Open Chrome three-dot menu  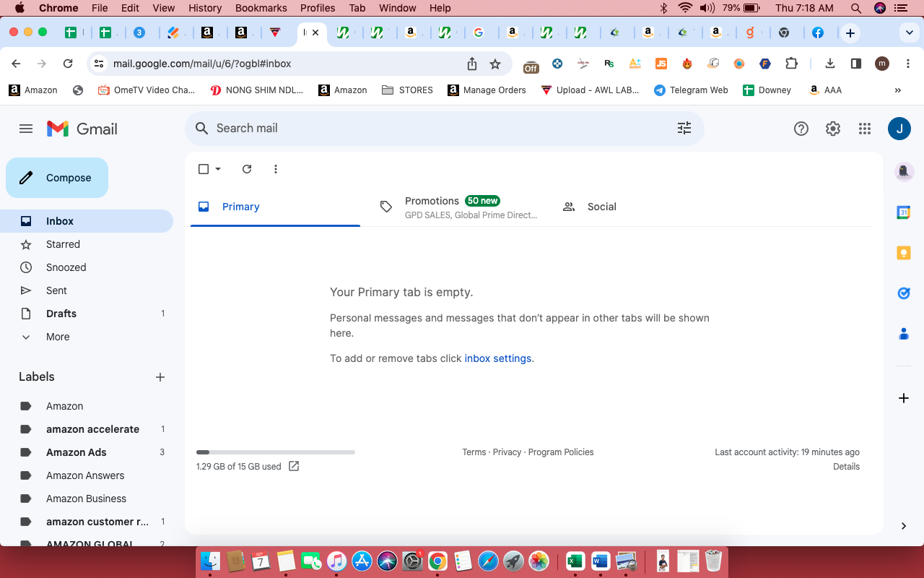[907, 64]
